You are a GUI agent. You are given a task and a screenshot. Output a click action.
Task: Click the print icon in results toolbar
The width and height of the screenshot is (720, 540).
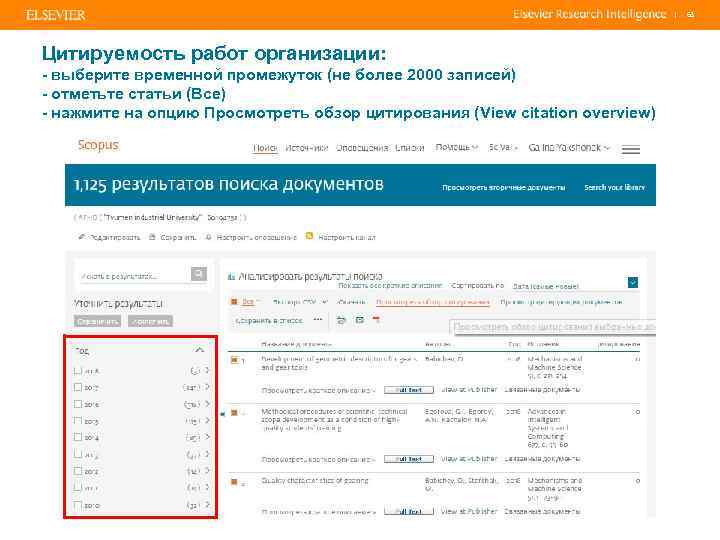[x=341, y=320]
